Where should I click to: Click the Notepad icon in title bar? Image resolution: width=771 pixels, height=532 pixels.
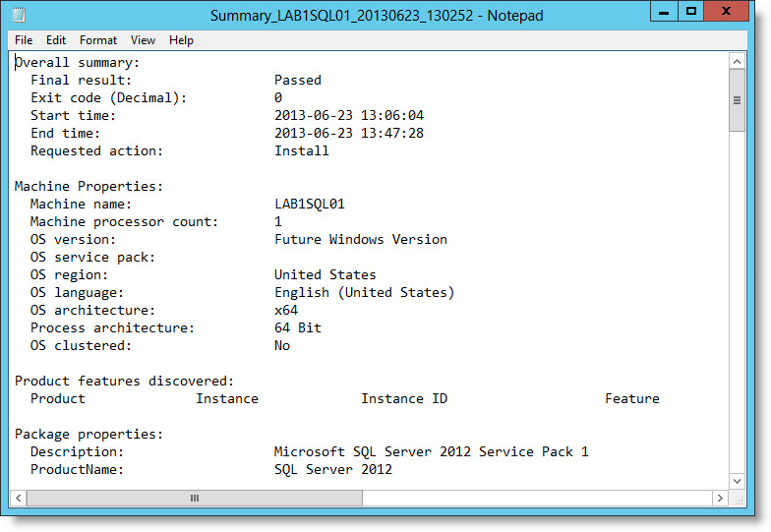point(20,15)
